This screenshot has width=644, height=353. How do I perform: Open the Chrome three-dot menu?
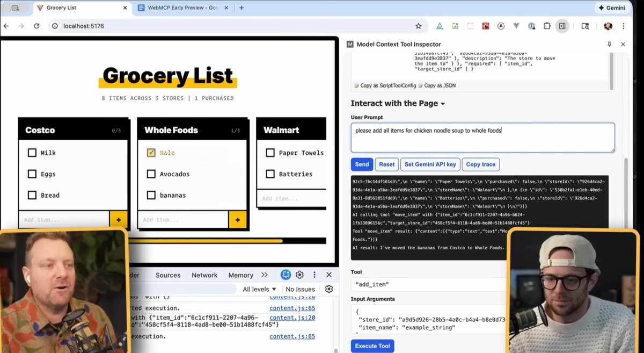(x=624, y=26)
